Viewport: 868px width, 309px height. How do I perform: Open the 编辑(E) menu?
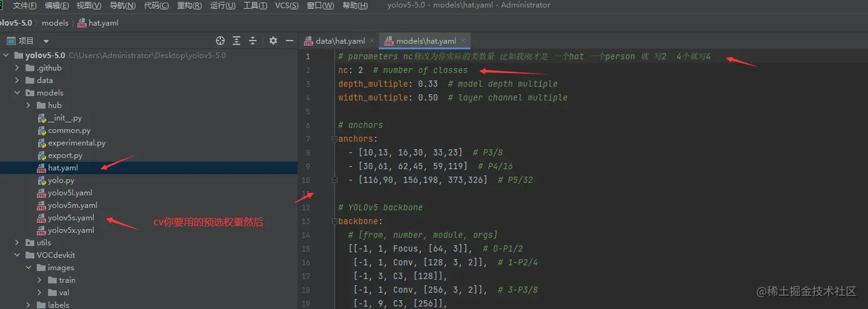57,6
